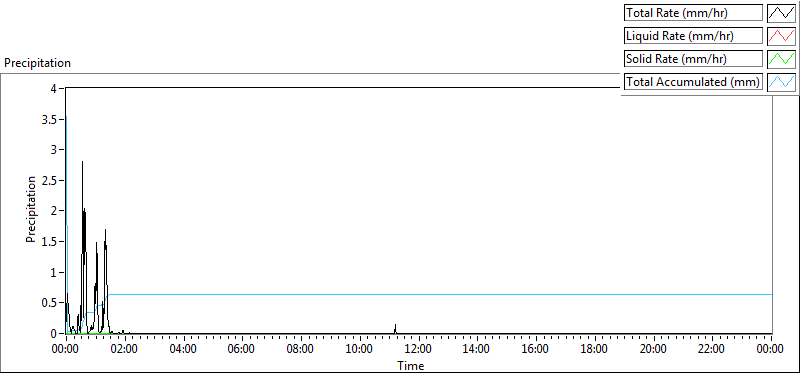Click the Precipitation chart caption above the plot

point(37,63)
